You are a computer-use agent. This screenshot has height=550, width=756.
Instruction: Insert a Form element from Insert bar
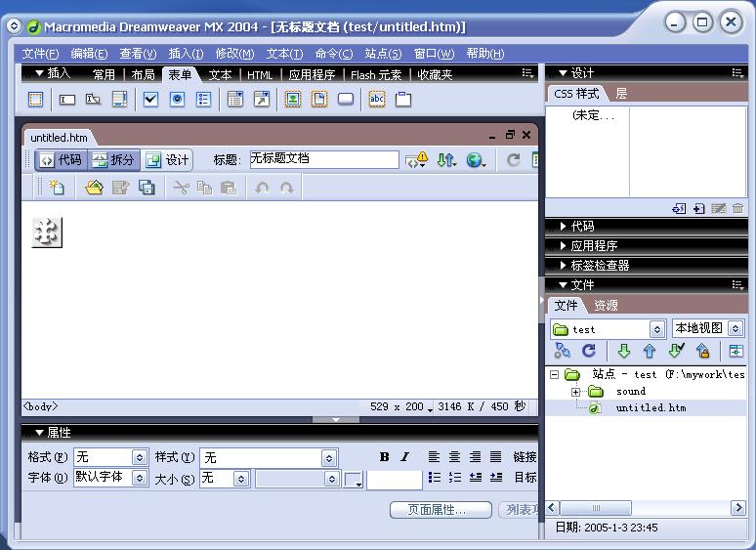36,100
